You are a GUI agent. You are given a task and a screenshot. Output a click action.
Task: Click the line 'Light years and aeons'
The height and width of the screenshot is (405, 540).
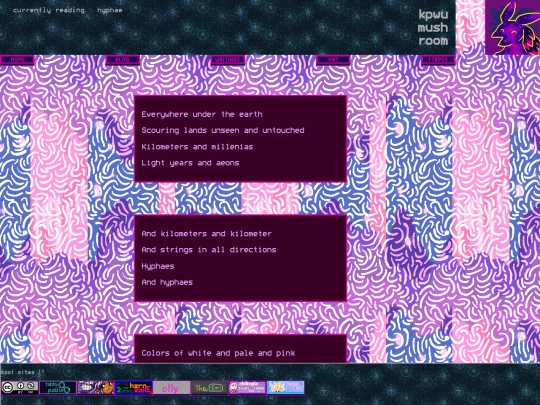pos(190,163)
